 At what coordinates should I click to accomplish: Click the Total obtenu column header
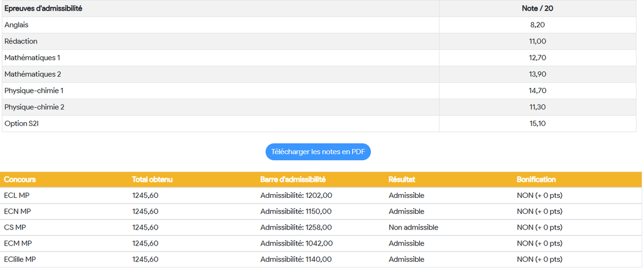(152, 180)
